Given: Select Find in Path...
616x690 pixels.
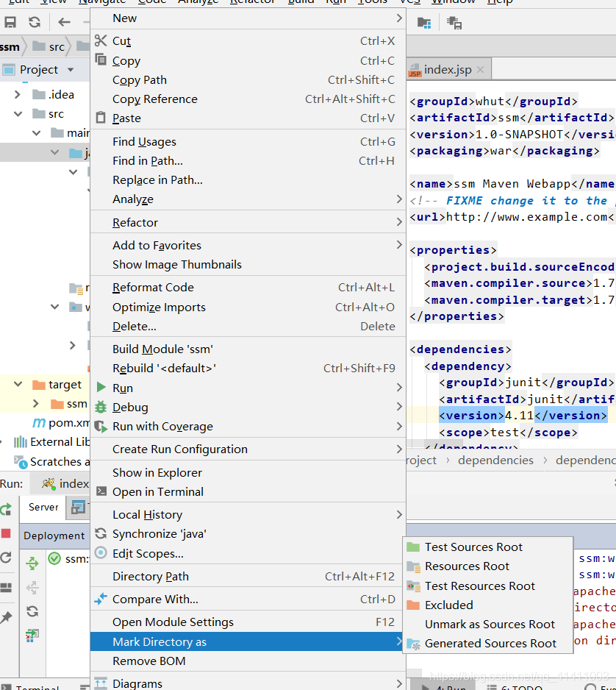Looking at the screenshot, I should (248, 160).
